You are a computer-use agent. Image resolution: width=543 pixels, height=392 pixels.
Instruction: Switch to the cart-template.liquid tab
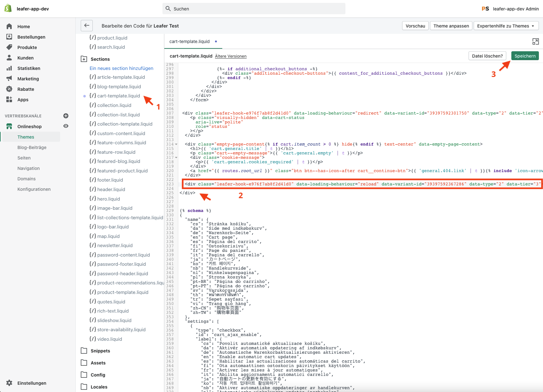coord(189,41)
